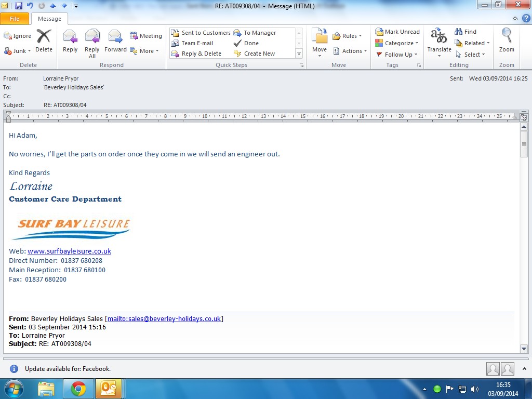Reply with a Meeting request
Image resolution: width=532 pixels, height=399 pixels.
click(x=146, y=36)
